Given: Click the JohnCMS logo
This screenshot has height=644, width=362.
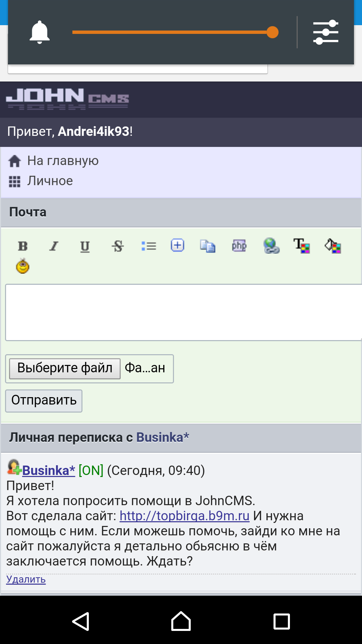Looking at the screenshot, I should click(x=67, y=99).
